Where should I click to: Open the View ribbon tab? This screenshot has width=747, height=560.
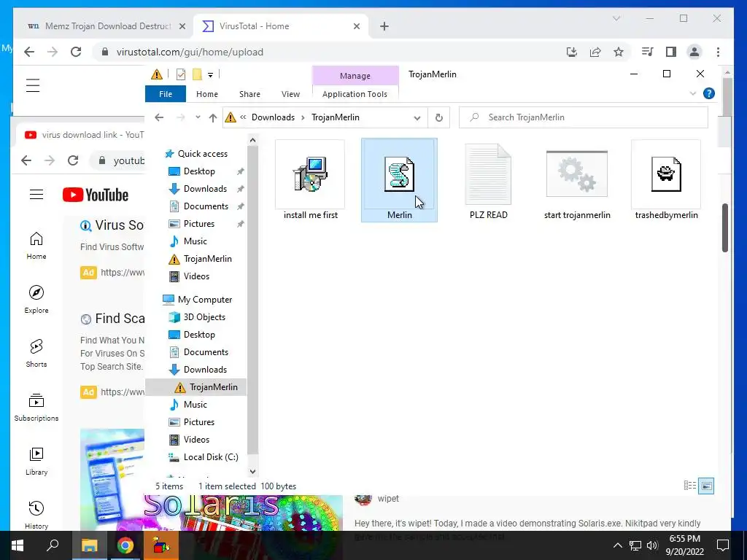(x=290, y=94)
